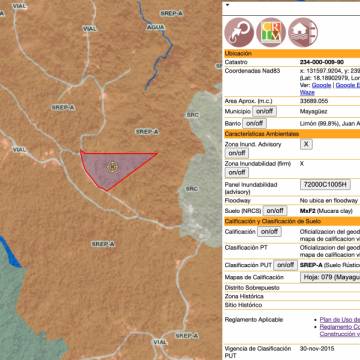Open the CRIM round icon
The height and width of the screenshot is (360, 360).
(x=271, y=32)
